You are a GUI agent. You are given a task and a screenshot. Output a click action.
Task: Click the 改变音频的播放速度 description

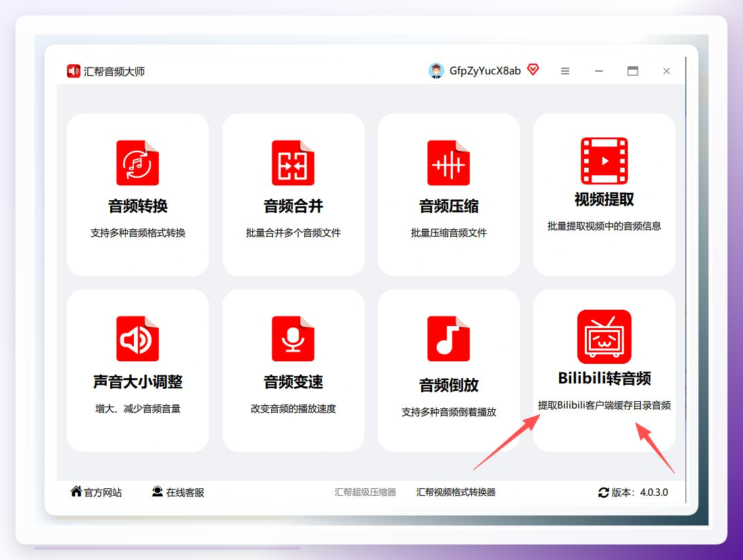293,409
